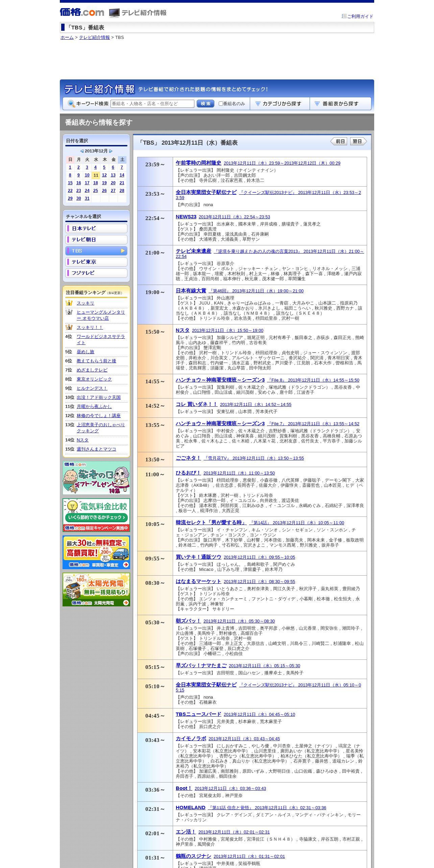Click the 電気料金比較 banner
Image resolution: width=434 pixels, height=868 pixels.
[x=96, y=515]
